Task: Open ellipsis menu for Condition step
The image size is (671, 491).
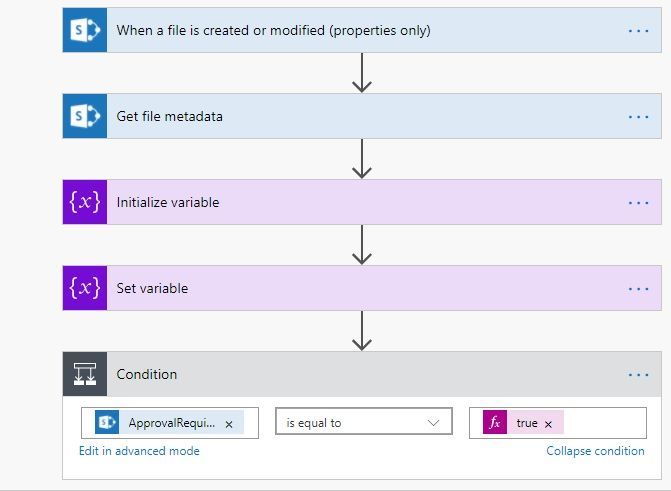Action: (x=638, y=375)
